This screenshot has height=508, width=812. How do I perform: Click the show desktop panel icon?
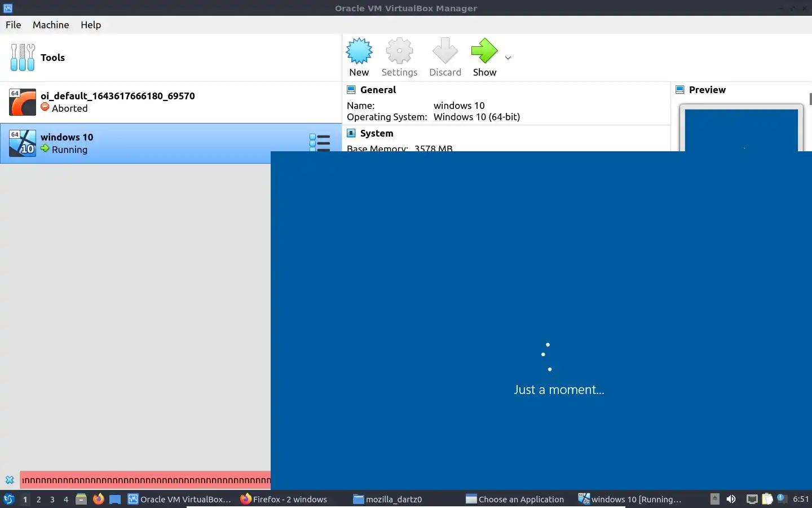point(115,499)
